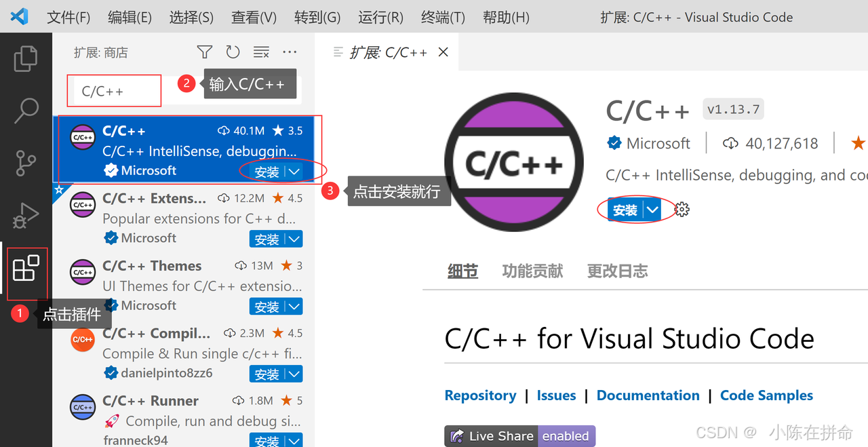Open the 终端(T) menu

tap(443, 18)
